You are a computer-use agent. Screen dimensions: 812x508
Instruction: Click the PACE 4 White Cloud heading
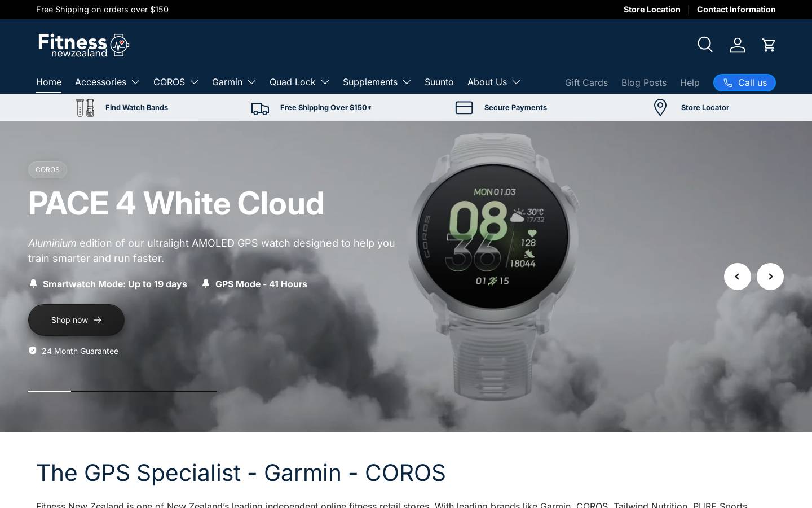pos(176,203)
